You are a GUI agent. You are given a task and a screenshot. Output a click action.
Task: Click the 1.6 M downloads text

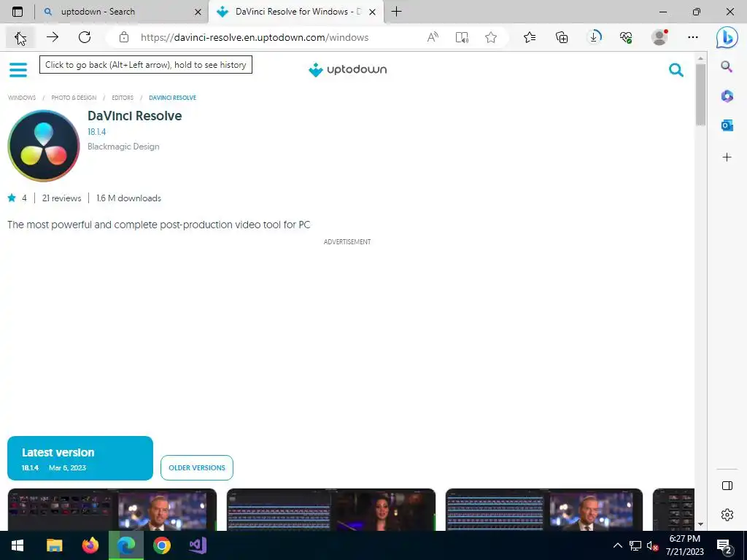(x=128, y=198)
